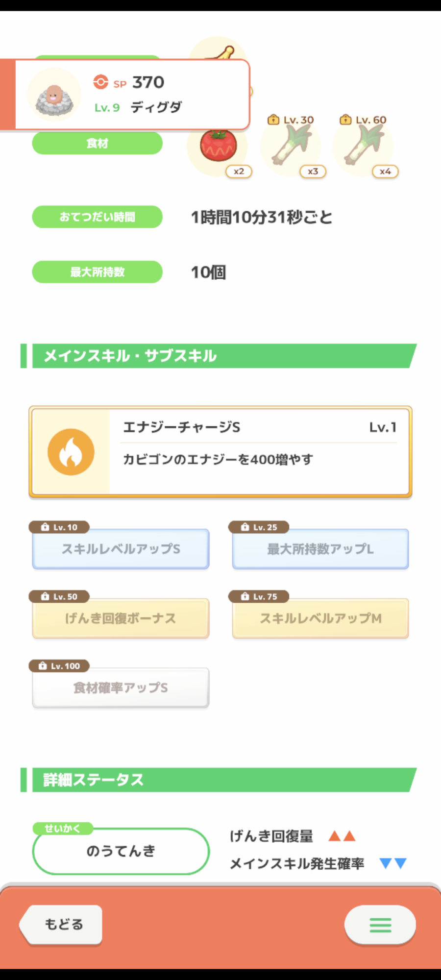This screenshot has width=441, height=980.
Task: Tap the locked 食材確率アップS sub skill
Action: [121, 688]
